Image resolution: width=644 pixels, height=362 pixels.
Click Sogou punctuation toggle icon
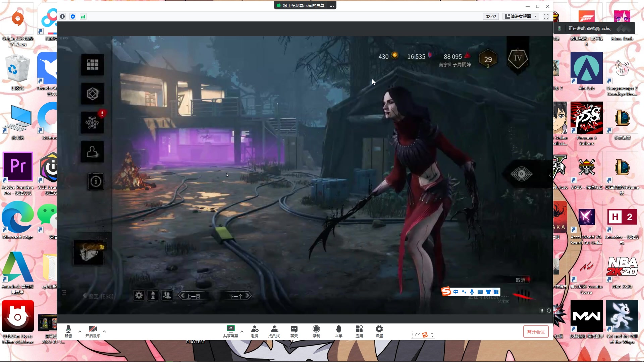pos(464,292)
